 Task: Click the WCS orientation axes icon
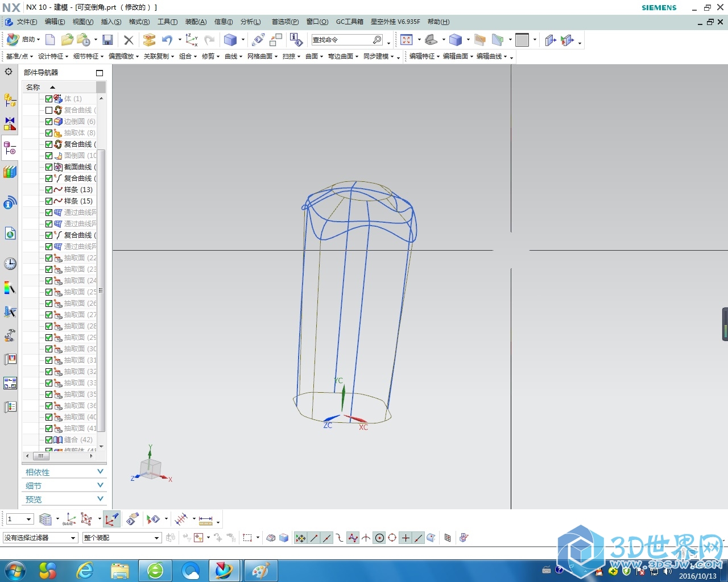click(x=192, y=40)
